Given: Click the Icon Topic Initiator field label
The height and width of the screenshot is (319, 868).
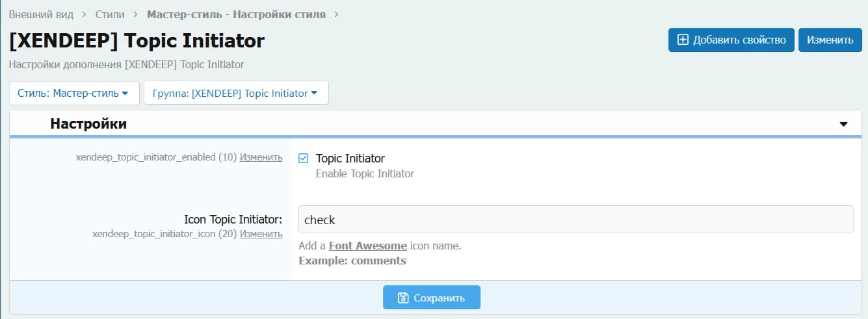Looking at the screenshot, I should (x=233, y=220).
